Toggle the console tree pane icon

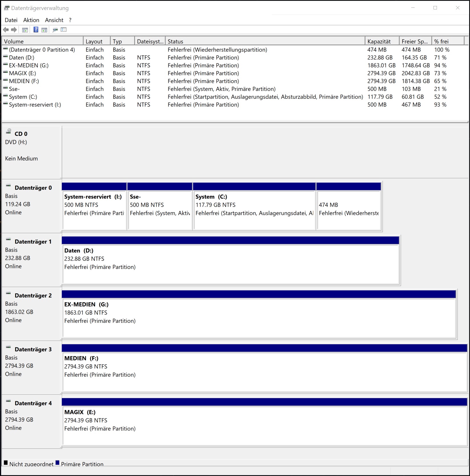25,30
